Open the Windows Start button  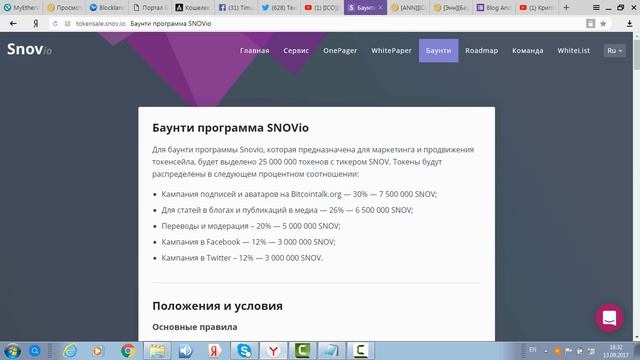click(x=12, y=351)
